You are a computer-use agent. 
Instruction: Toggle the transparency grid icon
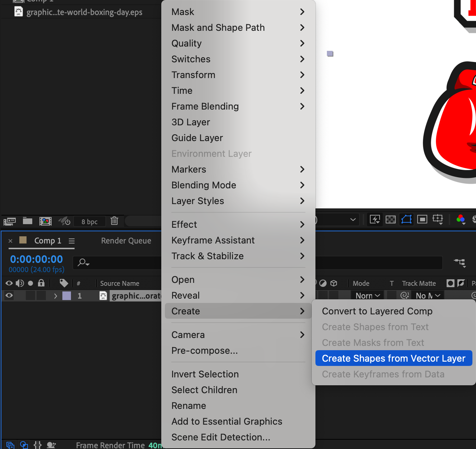click(x=390, y=219)
